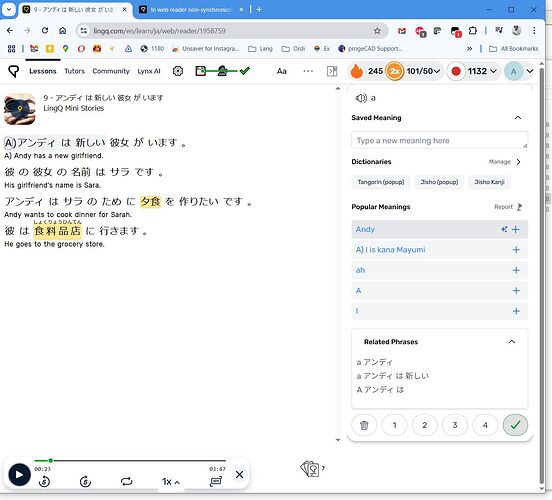
Task: Mark word as known with checkmark
Action: (515, 425)
